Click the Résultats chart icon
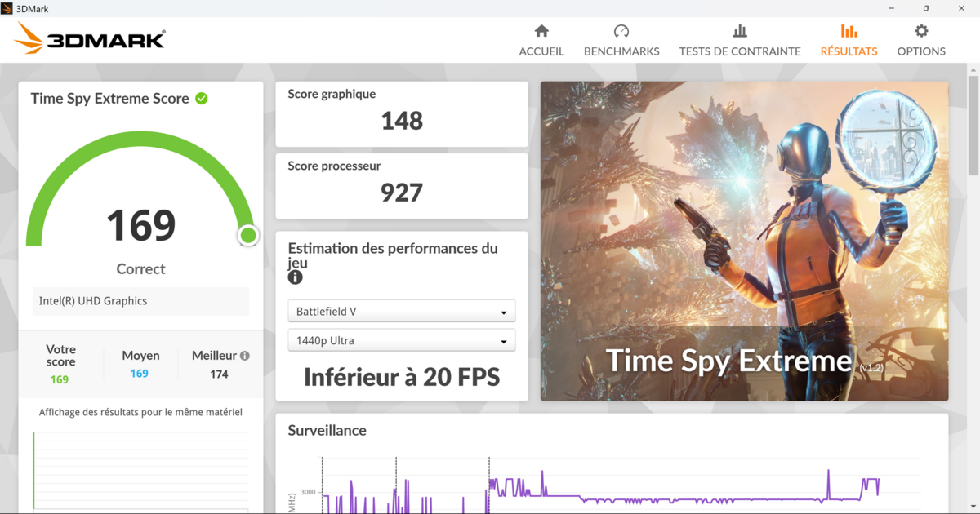The width and height of the screenshot is (980, 514). coord(849,31)
